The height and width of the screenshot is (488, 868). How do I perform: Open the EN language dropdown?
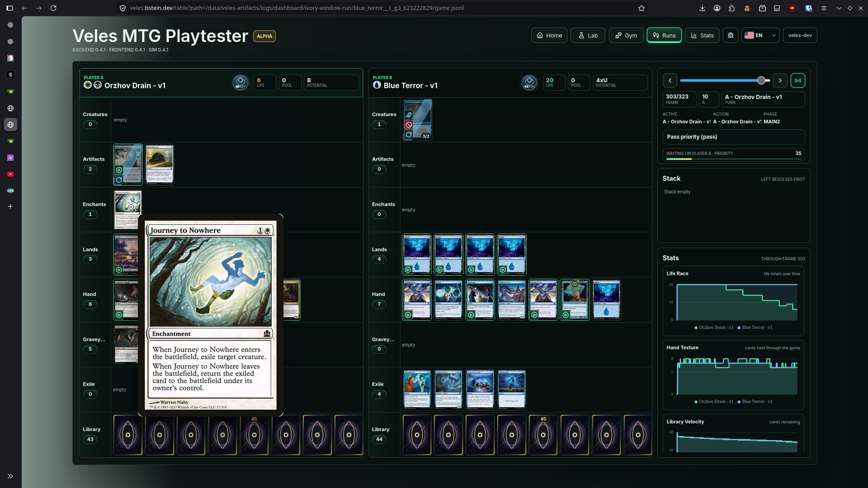[x=760, y=35]
